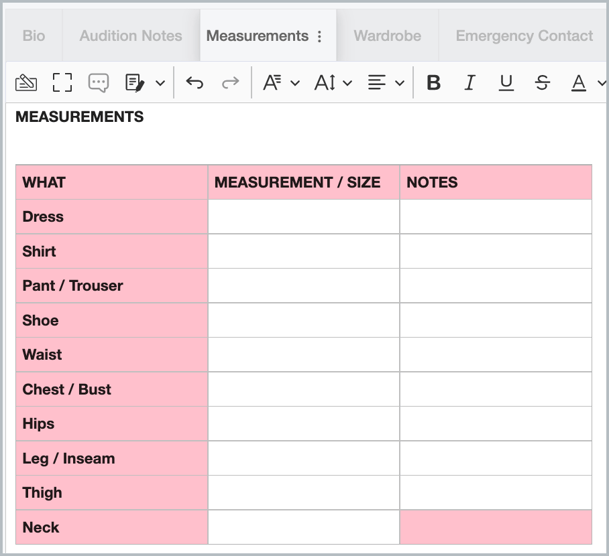Toggle italic formatting

coord(470,83)
